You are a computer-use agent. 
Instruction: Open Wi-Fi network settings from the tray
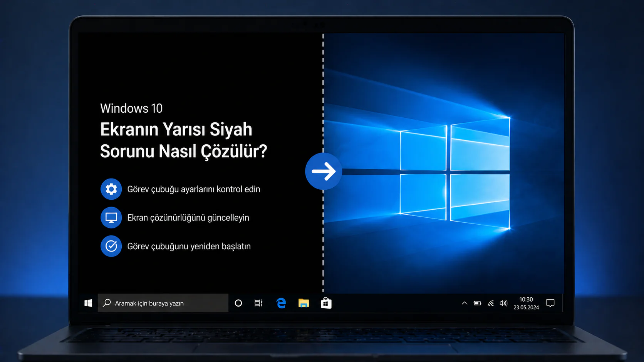pyautogui.click(x=490, y=303)
